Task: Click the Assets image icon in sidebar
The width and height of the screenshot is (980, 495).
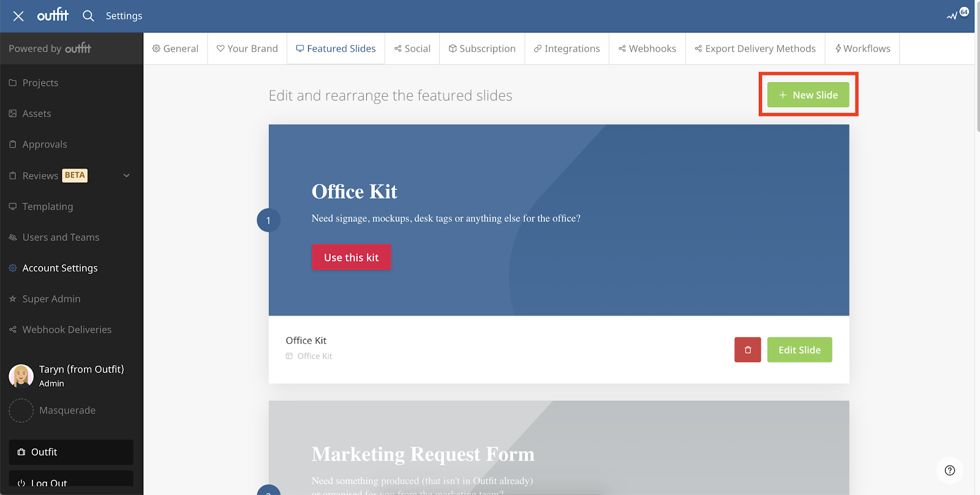Action: 13,113
